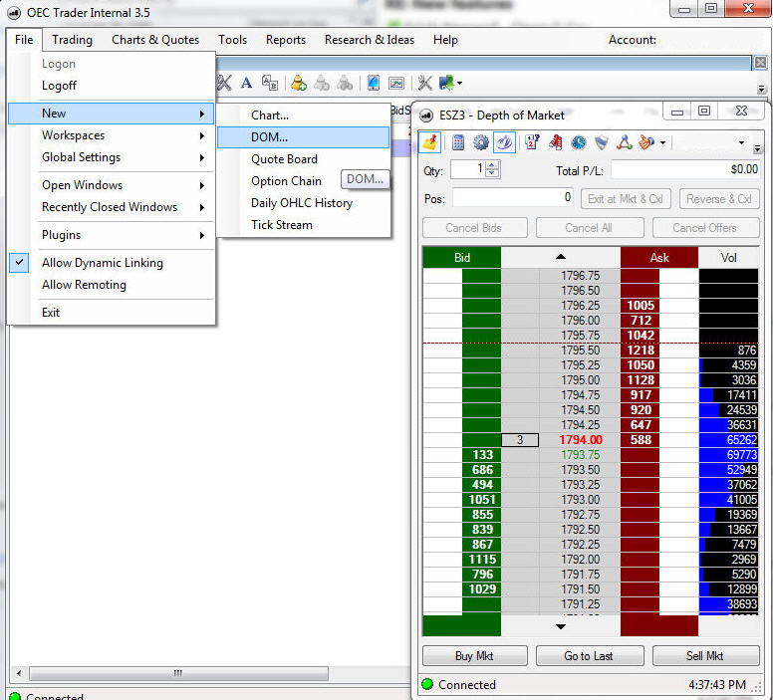Click the Cancel Bids button

[475, 228]
